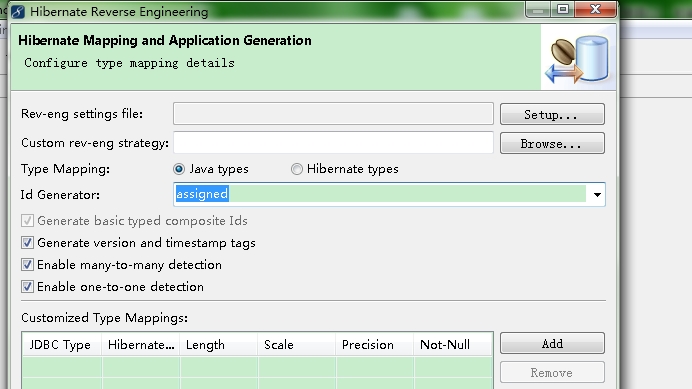
Task: Click the Hibernate... column header
Action: pos(141,344)
